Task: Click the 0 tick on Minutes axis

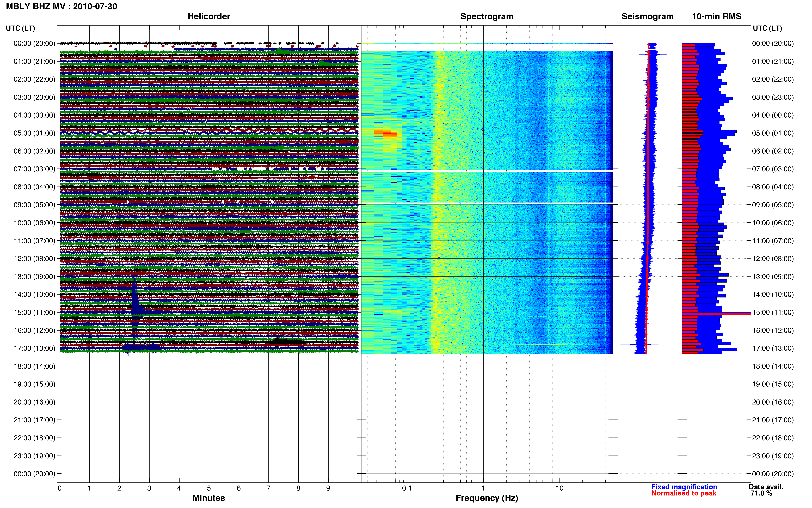Action: pyautogui.click(x=60, y=488)
